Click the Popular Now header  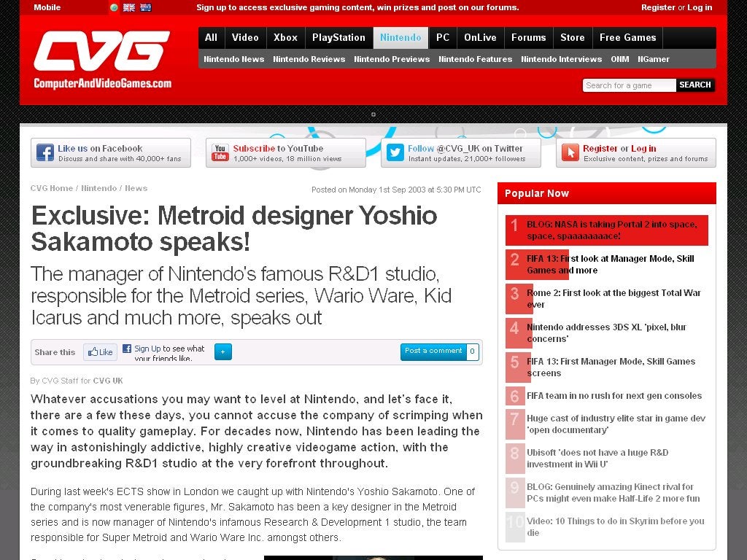point(606,193)
